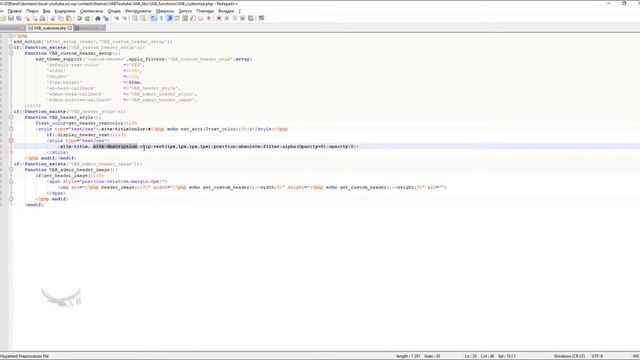Collapse fold at span style position:relative line
The image size is (640, 360).
[x=11, y=181]
